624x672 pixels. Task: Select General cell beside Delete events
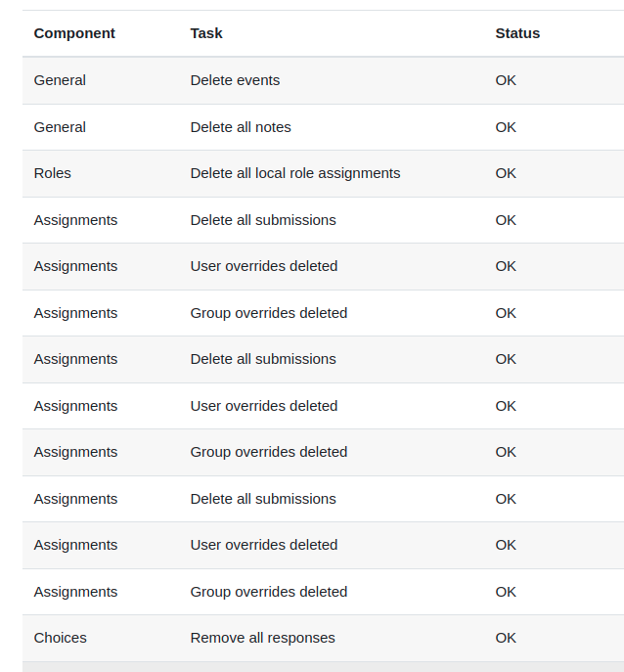(x=60, y=80)
